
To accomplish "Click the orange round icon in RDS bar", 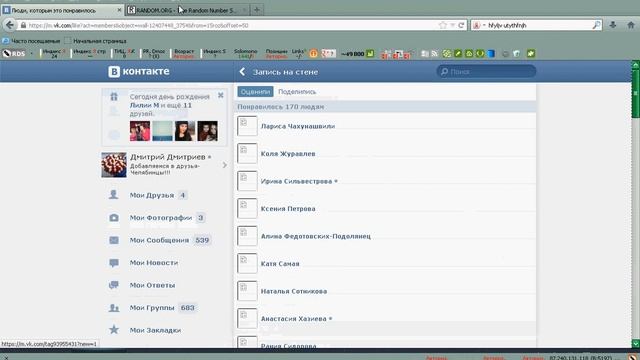I will (x=313, y=53).
